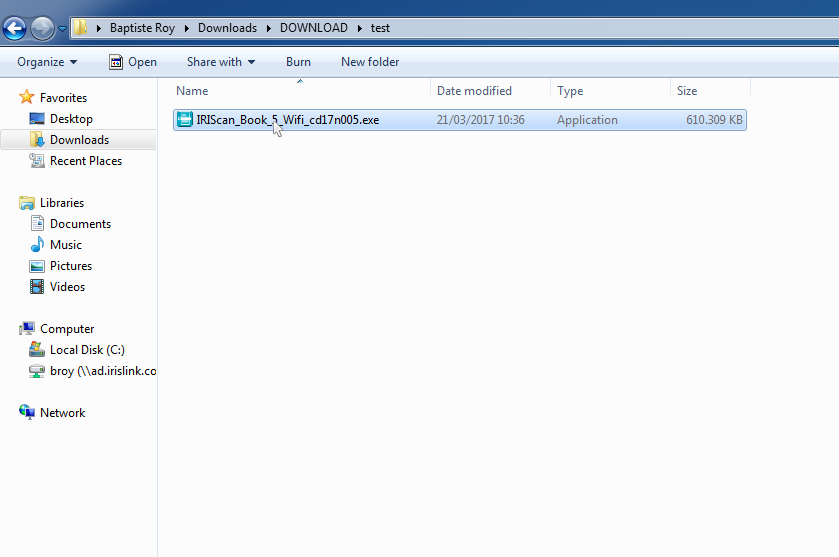
Task: Select file name IRIScan_Book_5_Wifi_cd17n005.exe
Action: [287, 120]
